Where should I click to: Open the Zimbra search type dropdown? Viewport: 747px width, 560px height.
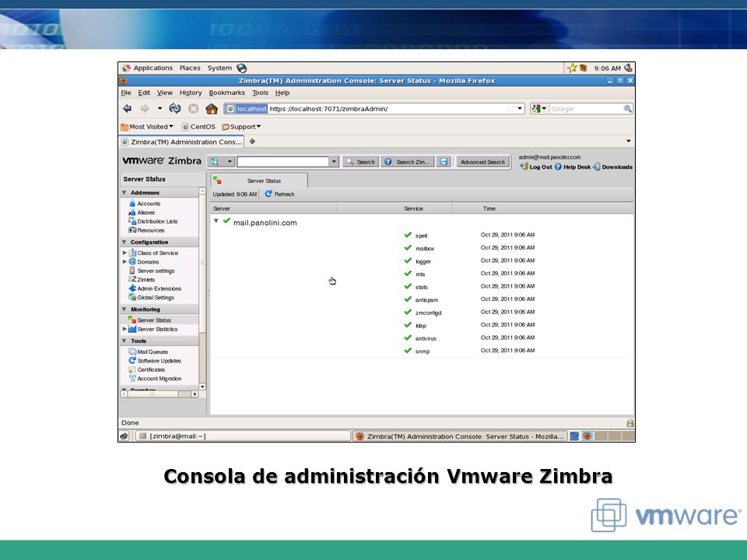[x=229, y=162]
